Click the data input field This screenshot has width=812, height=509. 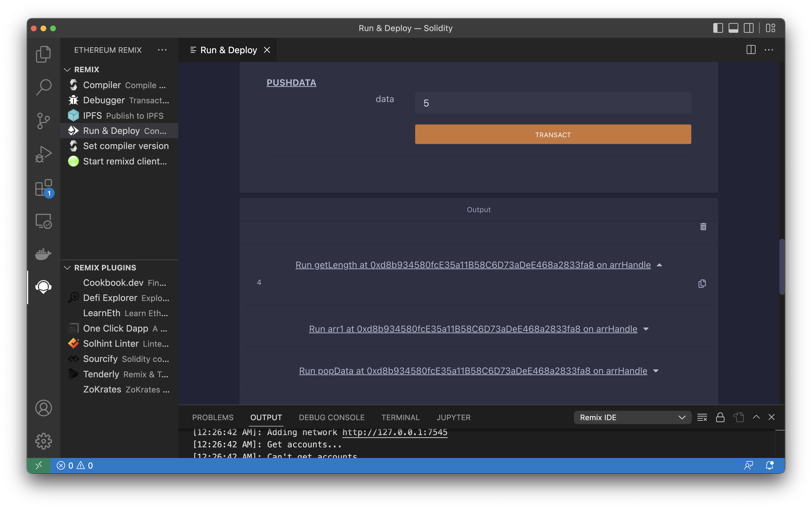(x=553, y=103)
